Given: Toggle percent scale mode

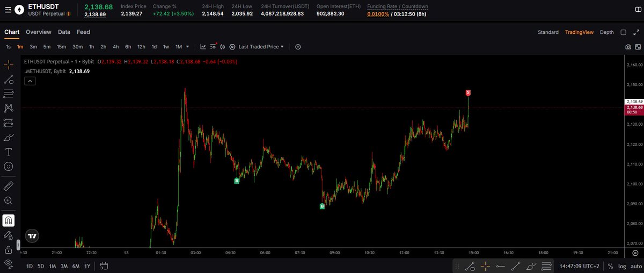Looking at the screenshot, I should click(611, 266).
